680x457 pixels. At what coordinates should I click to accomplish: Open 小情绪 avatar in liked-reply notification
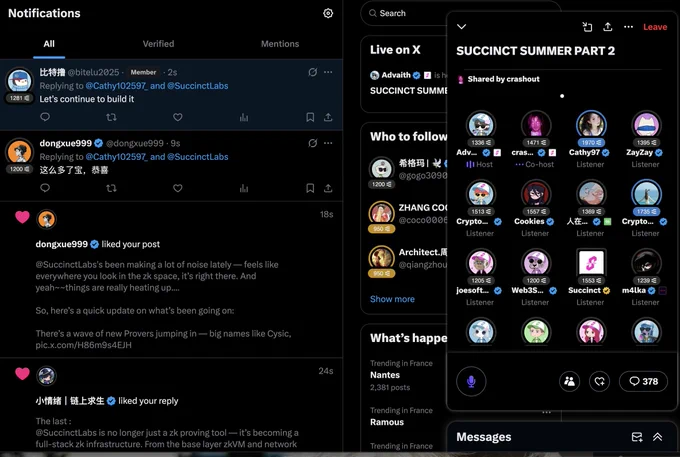pos(46,376)
